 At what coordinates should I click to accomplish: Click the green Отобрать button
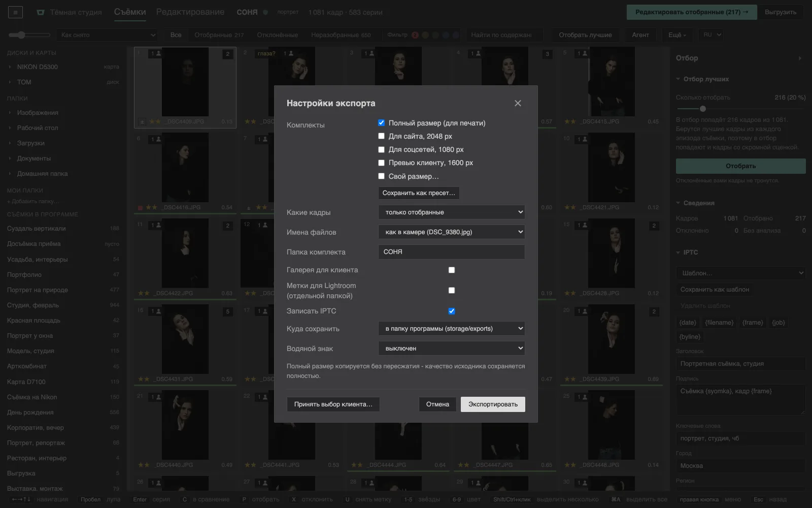coord(740,166)
